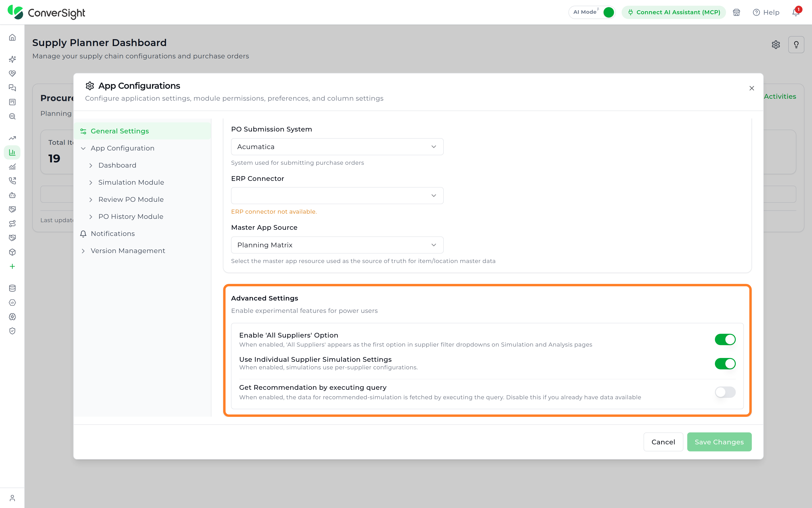
Task: Open the chat bubbles sidebar icon
Action: [12, 88]
